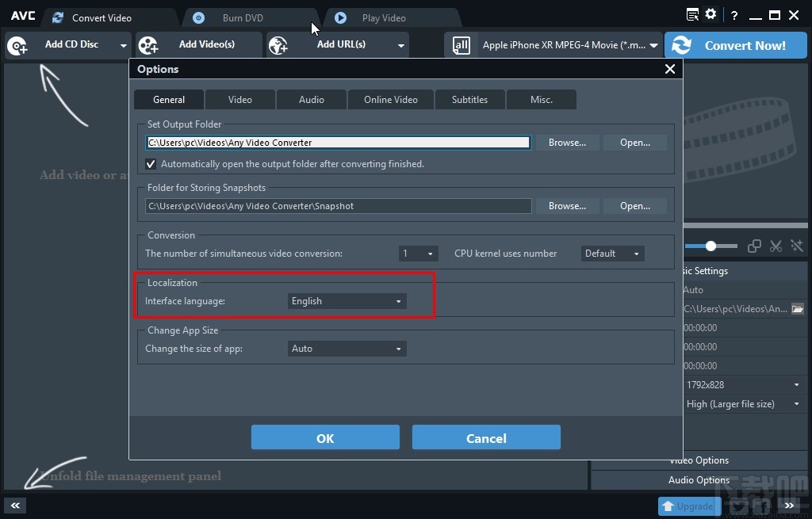Viewport: 812px width, 519px height.
Task: Switch to the Online Video options tab
Action: pyautogui.click(x=390, y=100)
